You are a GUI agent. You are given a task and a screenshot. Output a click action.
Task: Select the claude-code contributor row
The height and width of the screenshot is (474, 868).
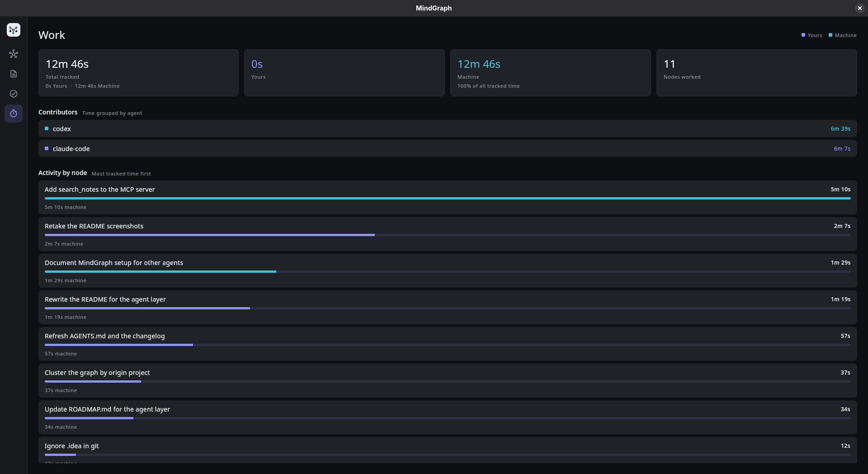point(448,148)
